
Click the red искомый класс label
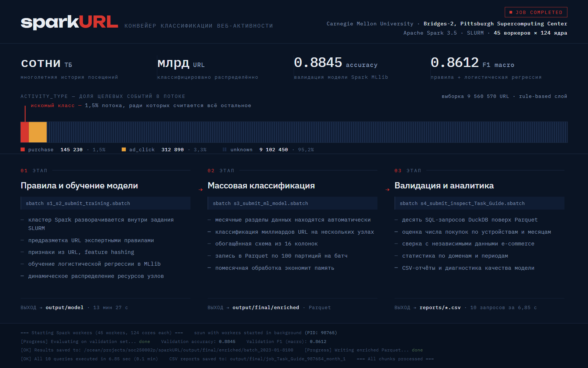pos(53,105)
